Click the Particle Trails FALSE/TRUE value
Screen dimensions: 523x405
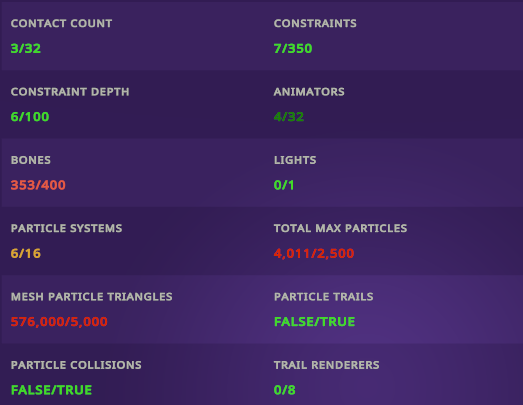[x=315, y=322]
